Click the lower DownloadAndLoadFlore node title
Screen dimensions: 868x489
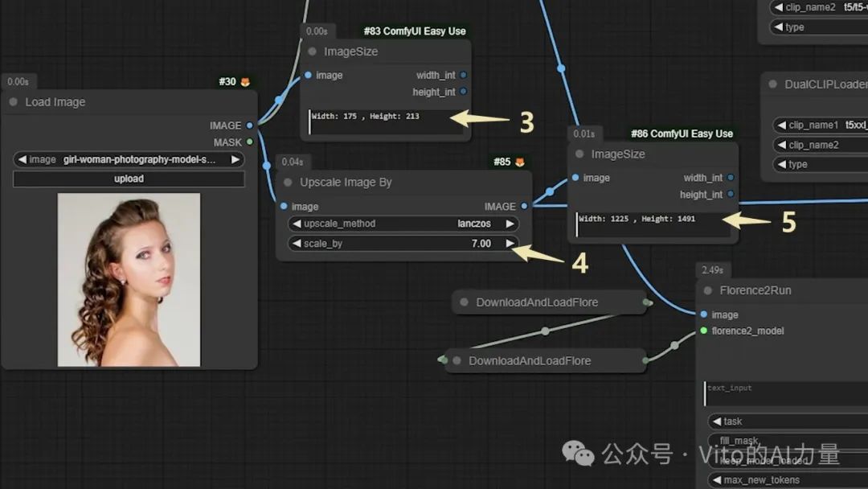530,360
